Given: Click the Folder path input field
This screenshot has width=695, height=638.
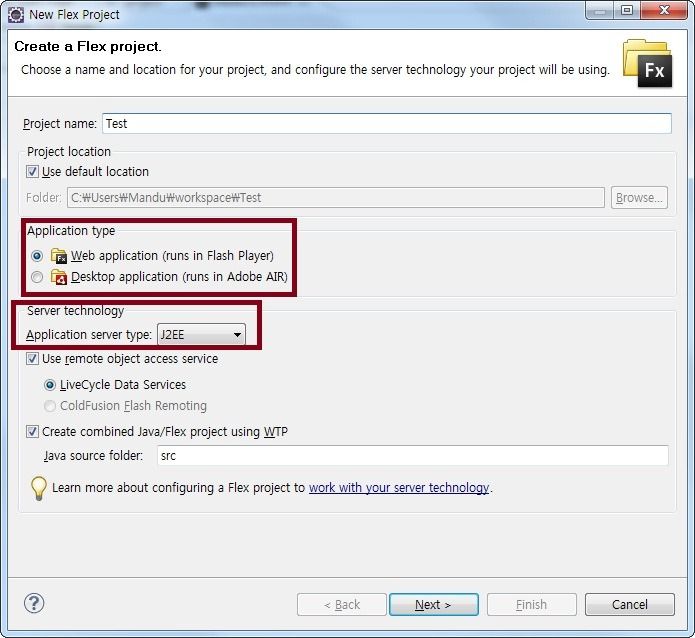Looking at the screenshot, I should click(336, 197).
